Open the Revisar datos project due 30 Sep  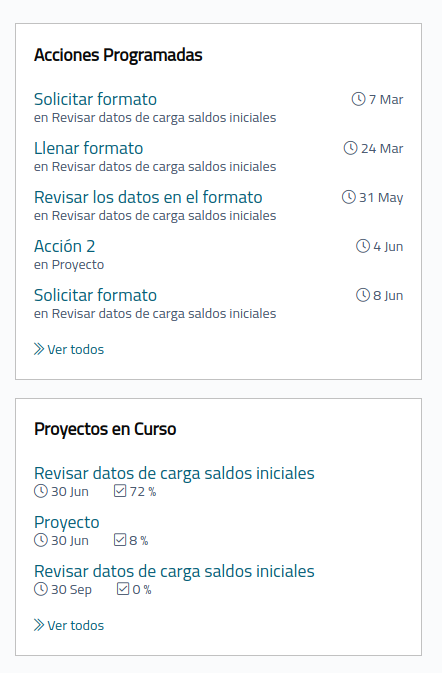tap(174, 571)
